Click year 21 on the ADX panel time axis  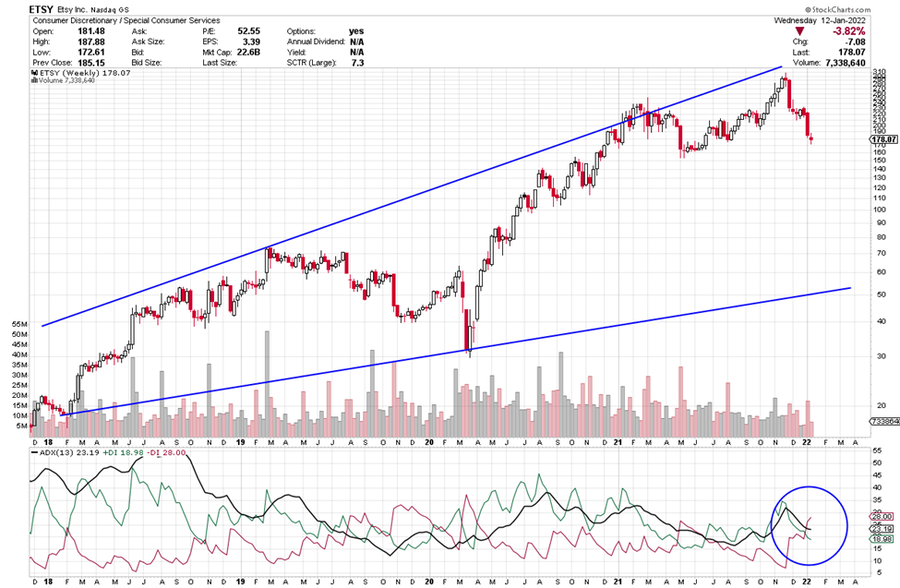point(618,582)
